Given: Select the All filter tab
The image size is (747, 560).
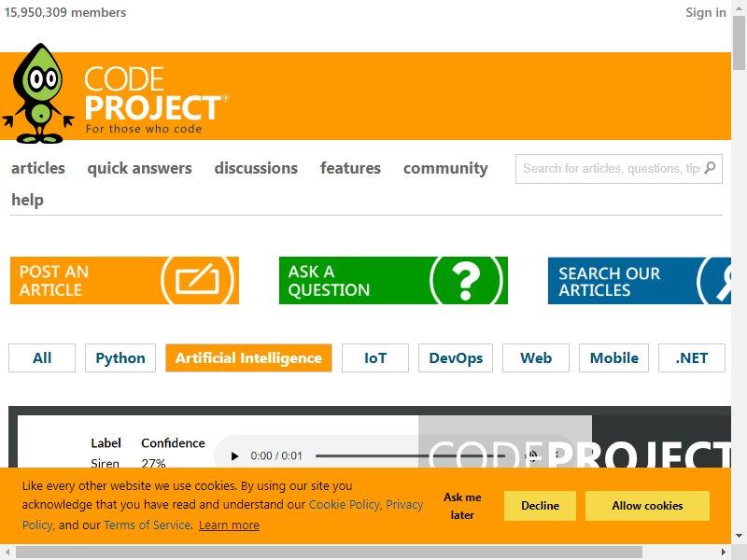Looking at the screenshot, I should [x=42, y=357].
